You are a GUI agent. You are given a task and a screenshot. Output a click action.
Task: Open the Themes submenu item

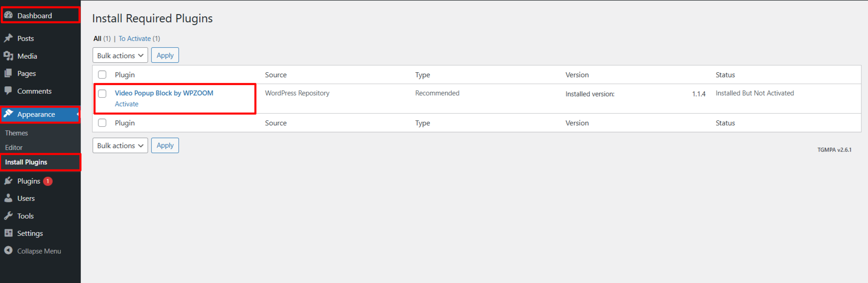[x=16, y=133]
